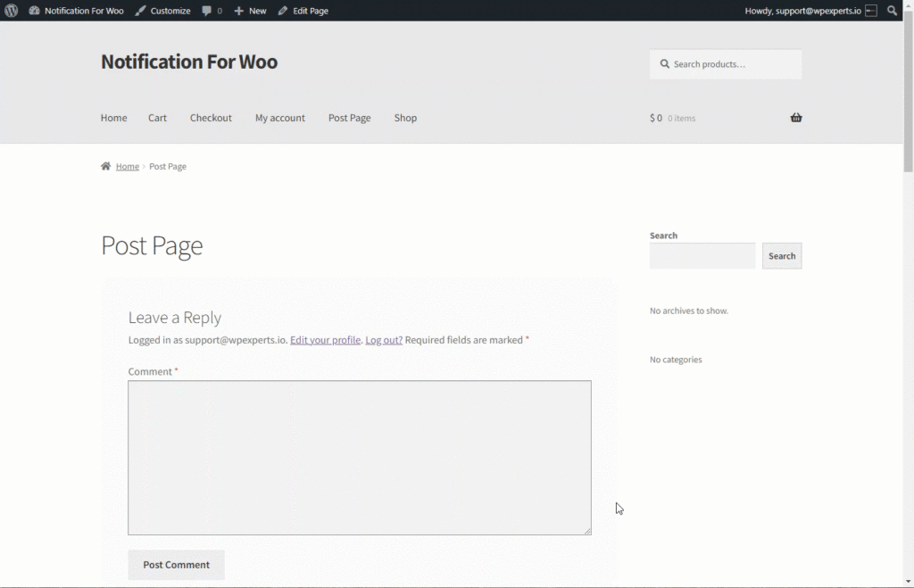Screen dimensions: 914x588
Task: Open the admin bar search magnifier
Action: (892, 11)
